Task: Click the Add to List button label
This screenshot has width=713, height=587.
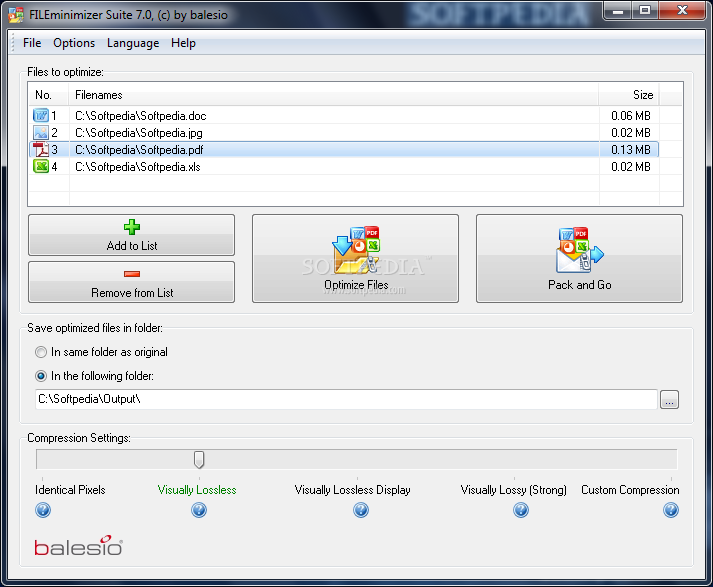Action: [132, 246]
